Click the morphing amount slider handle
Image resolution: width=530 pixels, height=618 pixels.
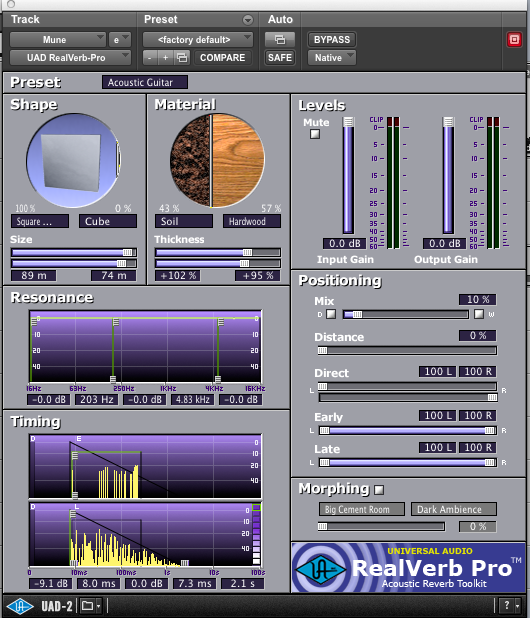tap(322, 526)
